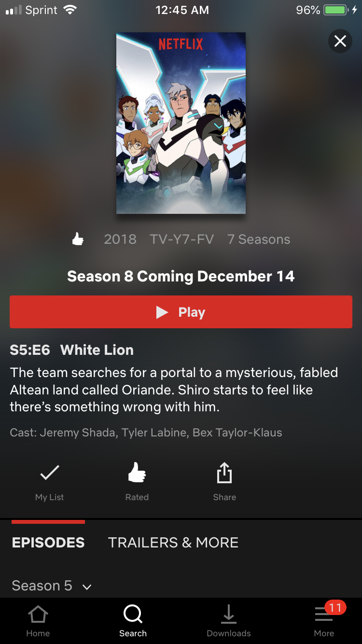Close the show details with X icon
Screen dimensions: 362x644
tap(340, 42)
